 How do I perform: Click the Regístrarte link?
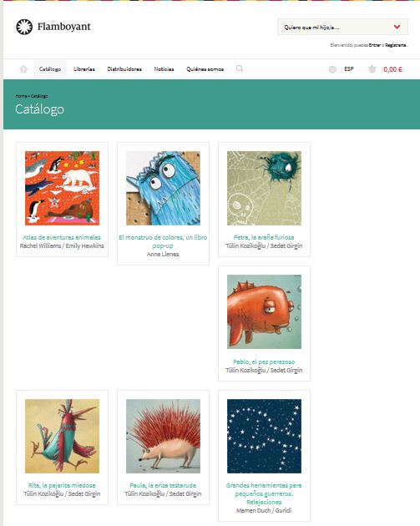tap(396, 45)
